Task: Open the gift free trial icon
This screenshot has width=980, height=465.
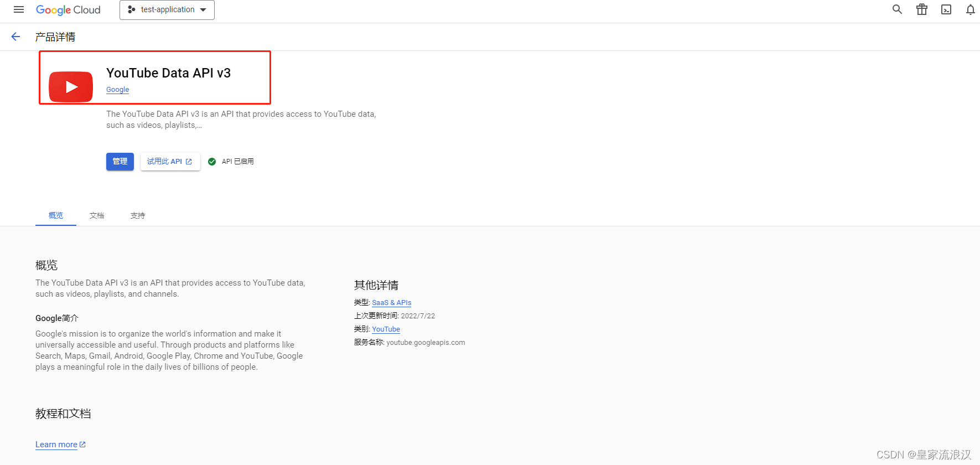Action: pos(922,9)
